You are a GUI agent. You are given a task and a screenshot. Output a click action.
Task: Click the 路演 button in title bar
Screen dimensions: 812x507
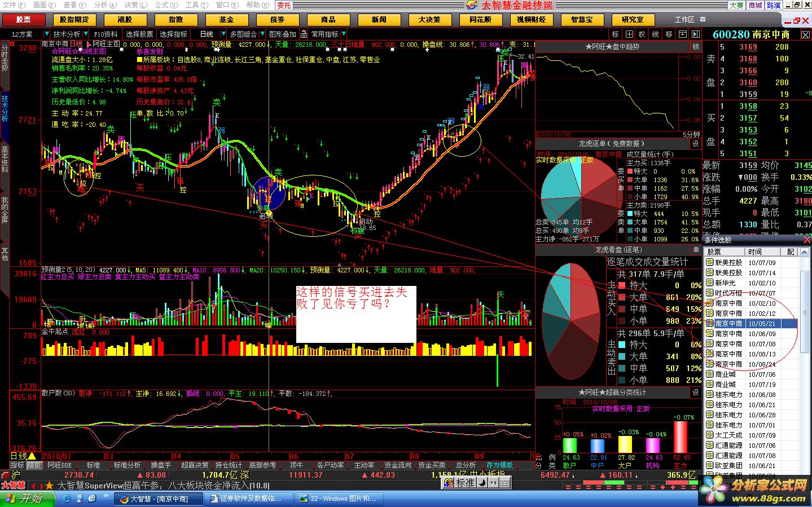[774, 5]
